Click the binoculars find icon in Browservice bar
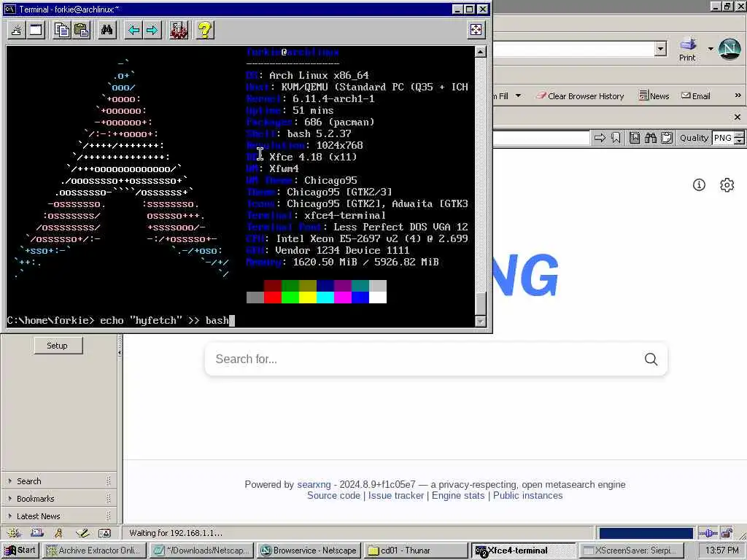 tap(651, 138)
